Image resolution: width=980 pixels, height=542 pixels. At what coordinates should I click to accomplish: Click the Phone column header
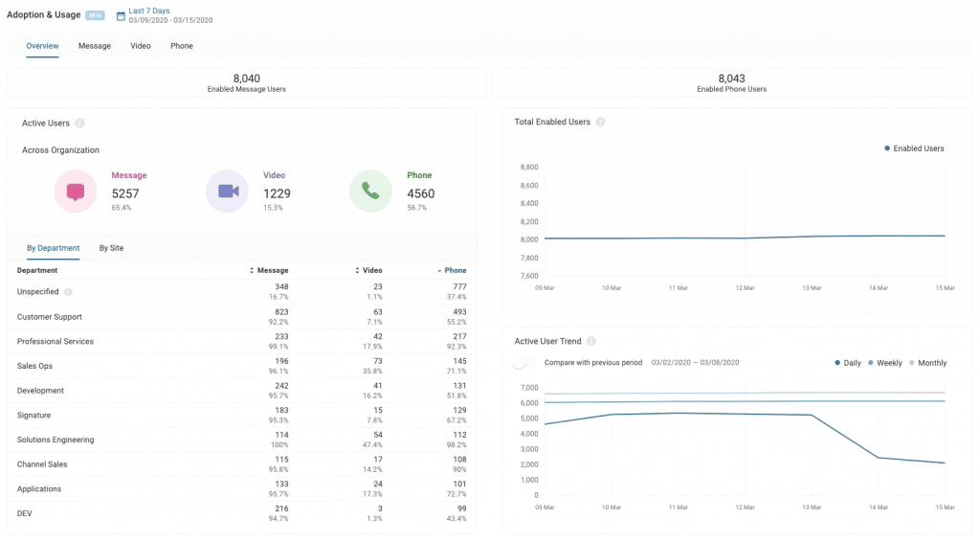click(455, 271)
